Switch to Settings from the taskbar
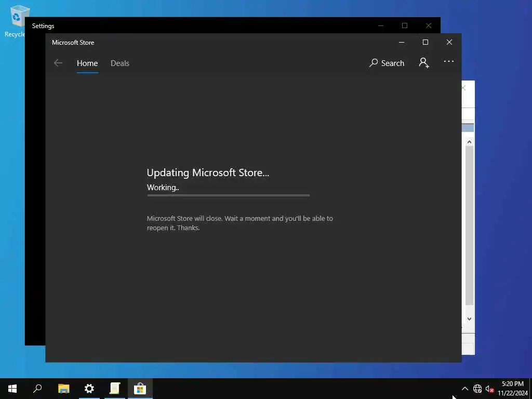 pos(89,389)
